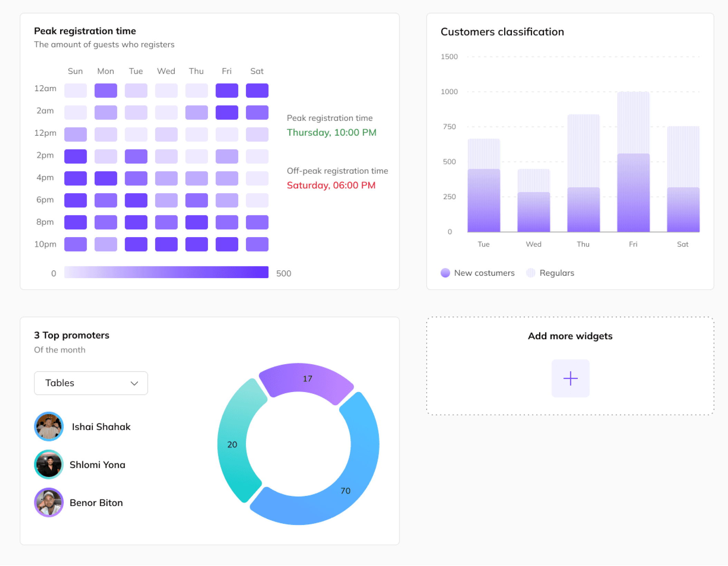Click the Saturday 6pm heatmap cell
The height and width of the screenshot is (566, 728).
(257, 200)
